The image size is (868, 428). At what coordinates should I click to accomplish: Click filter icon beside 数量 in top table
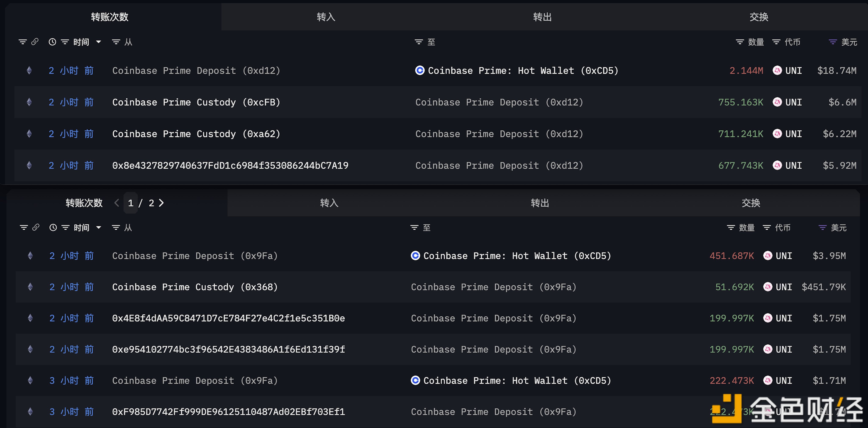coord(739,42)
